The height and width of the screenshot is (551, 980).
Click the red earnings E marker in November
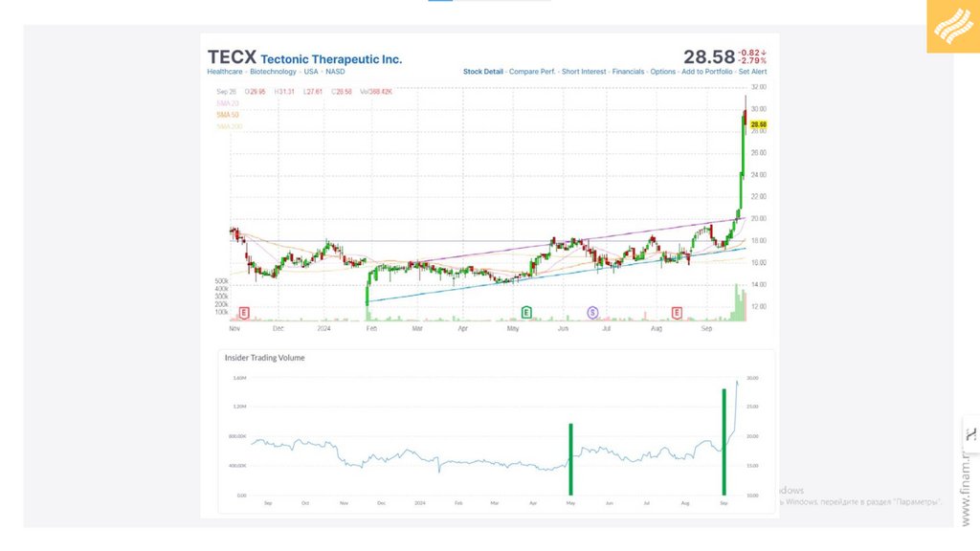point(244,313)
